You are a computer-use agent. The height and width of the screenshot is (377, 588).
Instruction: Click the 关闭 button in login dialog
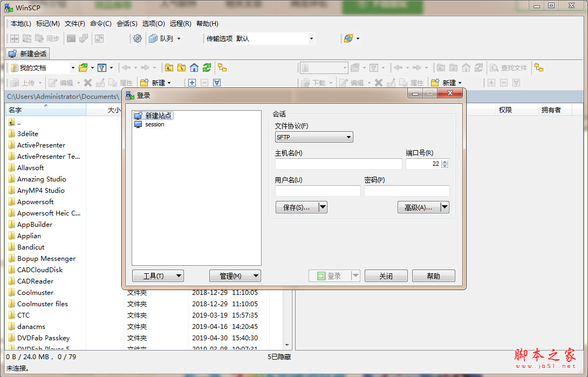tap(386, 276)
